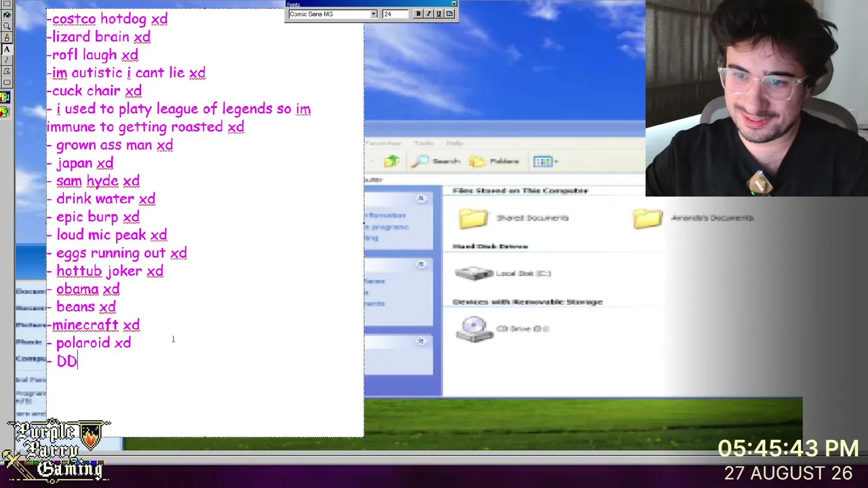The image size is (868, 488).
Task: Open the Shared Documents folder
Action: coord(514,218)
